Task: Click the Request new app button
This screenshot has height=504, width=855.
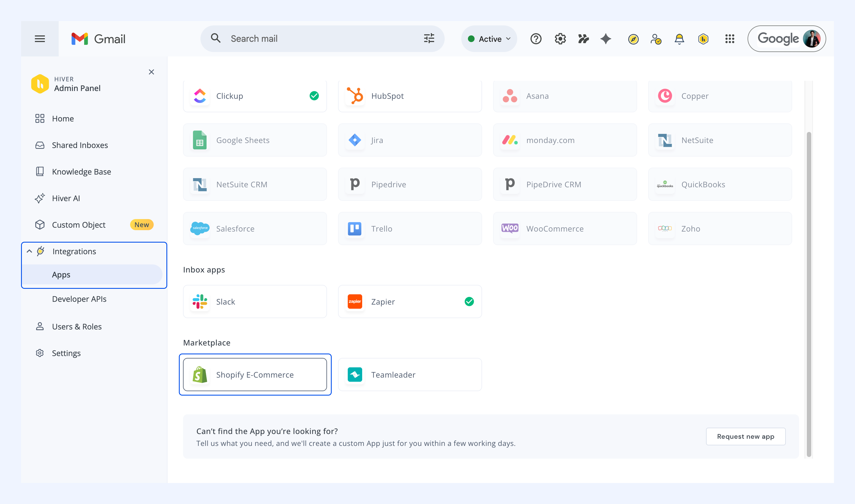Action: point(746,437)
